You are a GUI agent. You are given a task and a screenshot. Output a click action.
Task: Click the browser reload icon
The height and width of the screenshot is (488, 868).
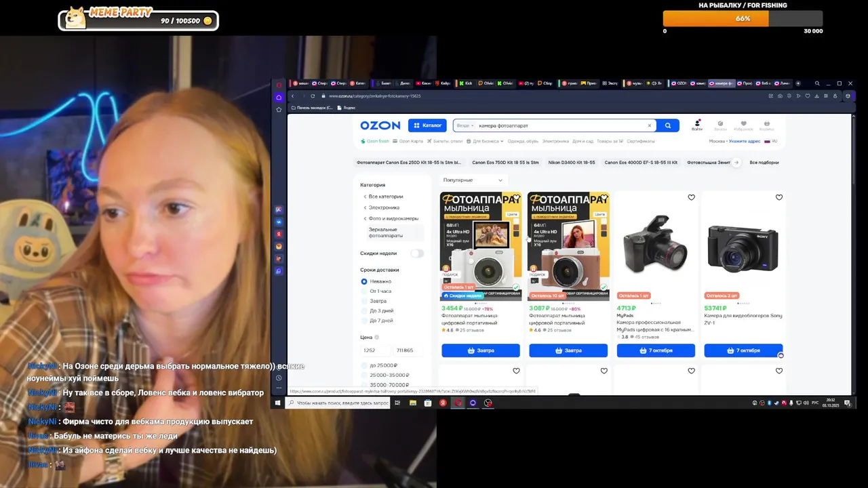[313, 96]
